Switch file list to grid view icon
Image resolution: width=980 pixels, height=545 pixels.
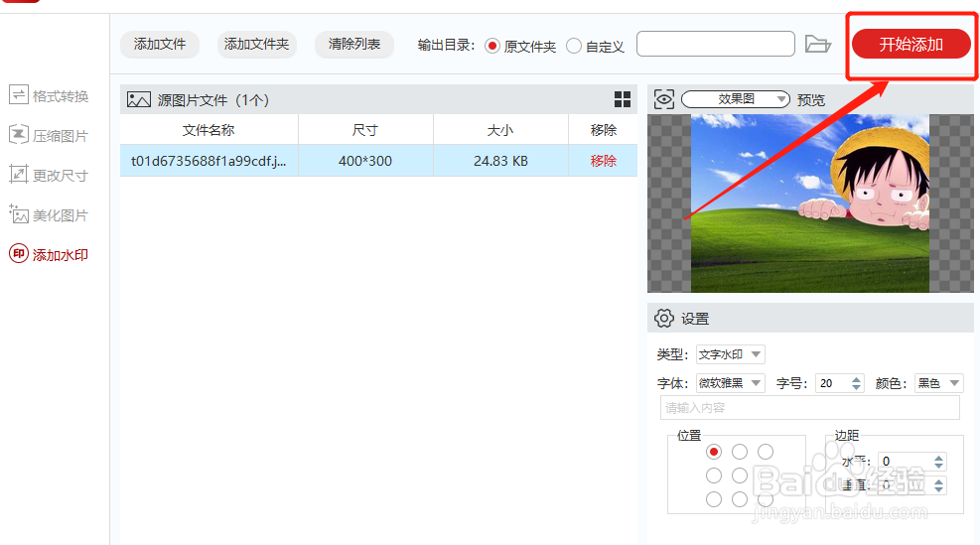click(623, 99)
